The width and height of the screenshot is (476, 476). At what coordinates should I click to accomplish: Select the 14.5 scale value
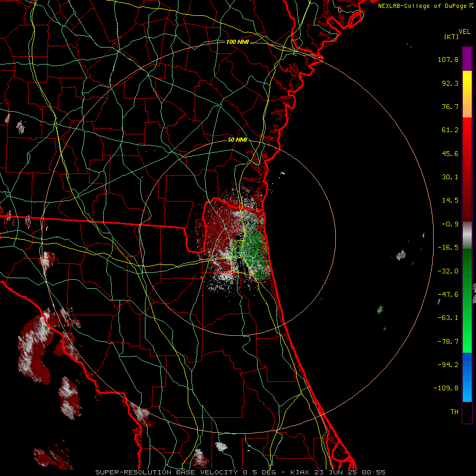click(450, 200)
